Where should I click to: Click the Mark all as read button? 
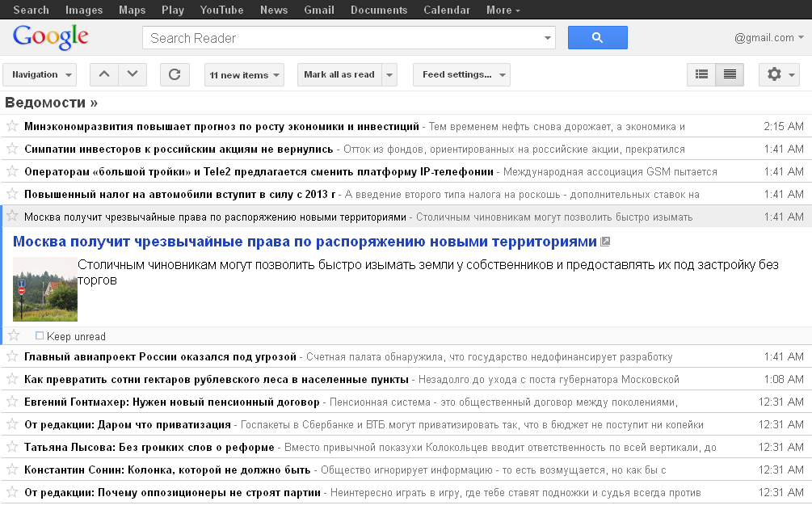[x=339, y=74]
